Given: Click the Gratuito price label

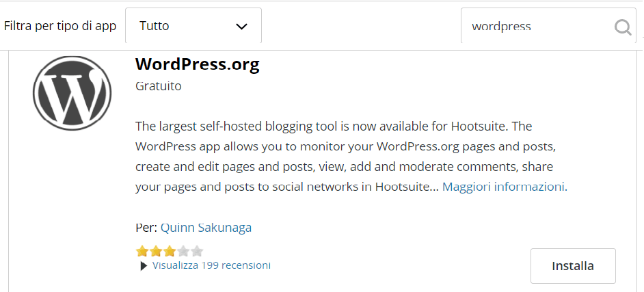Looking at the screenshot, I should [159, 86].
